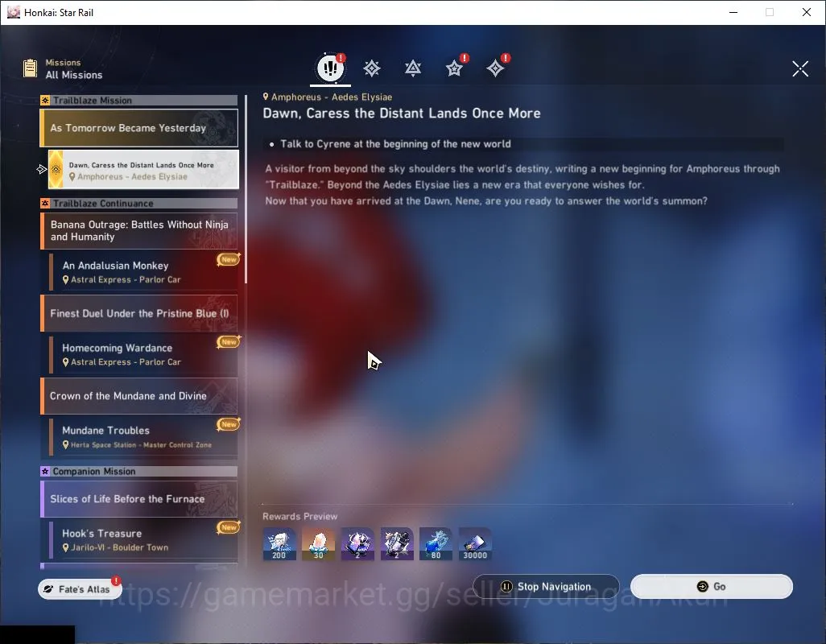Click the location pin under Hook's Treasure
This screenshot has width=826, height=644.
[x=66, y=547]
